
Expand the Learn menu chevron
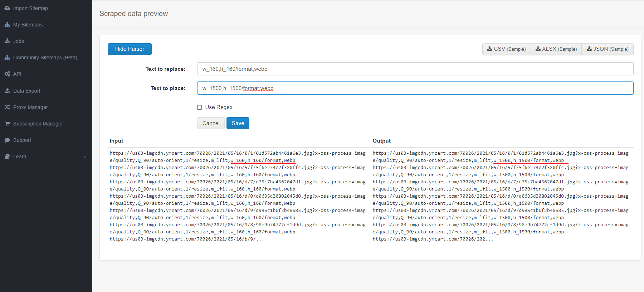click(x=85, y=157)
